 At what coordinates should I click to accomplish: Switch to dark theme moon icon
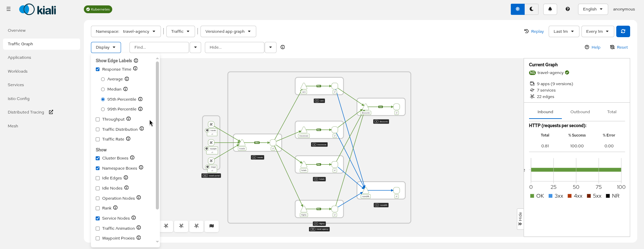coord(531,9)
